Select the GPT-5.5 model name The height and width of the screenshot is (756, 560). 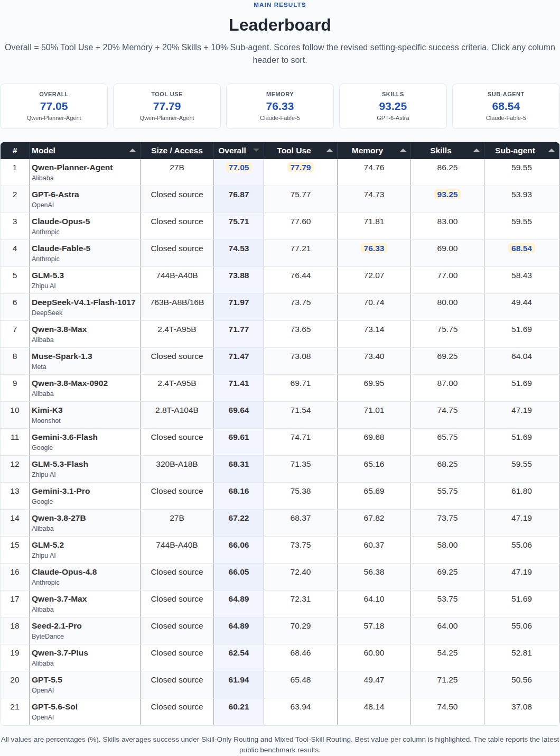(x=47, y=680)
